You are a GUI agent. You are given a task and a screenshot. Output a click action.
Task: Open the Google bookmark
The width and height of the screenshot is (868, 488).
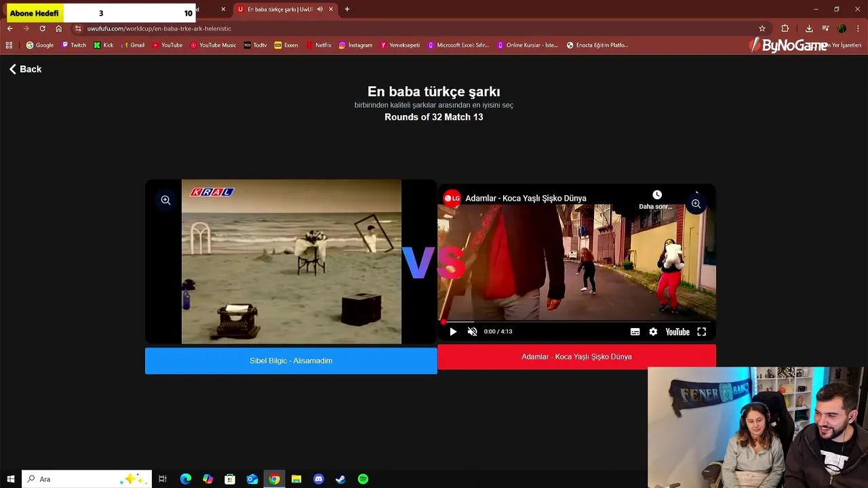click(40, 45)
